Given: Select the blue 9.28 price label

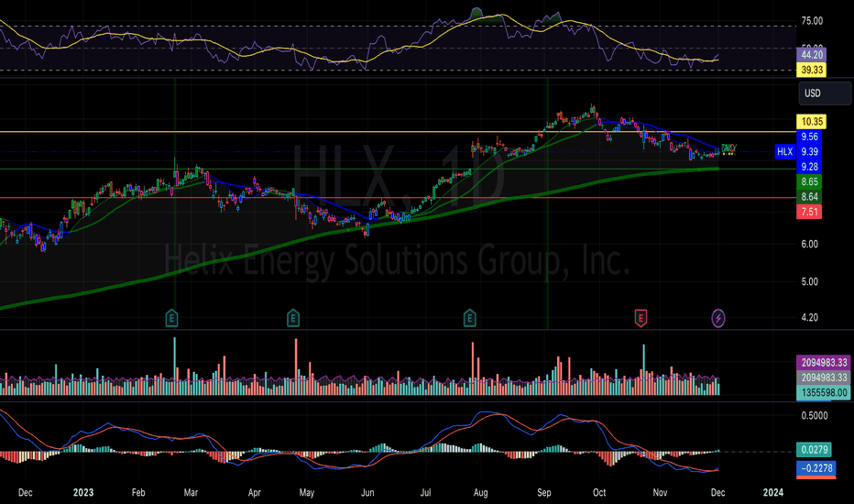Looking at the screenshot, I should coord(809,167).
